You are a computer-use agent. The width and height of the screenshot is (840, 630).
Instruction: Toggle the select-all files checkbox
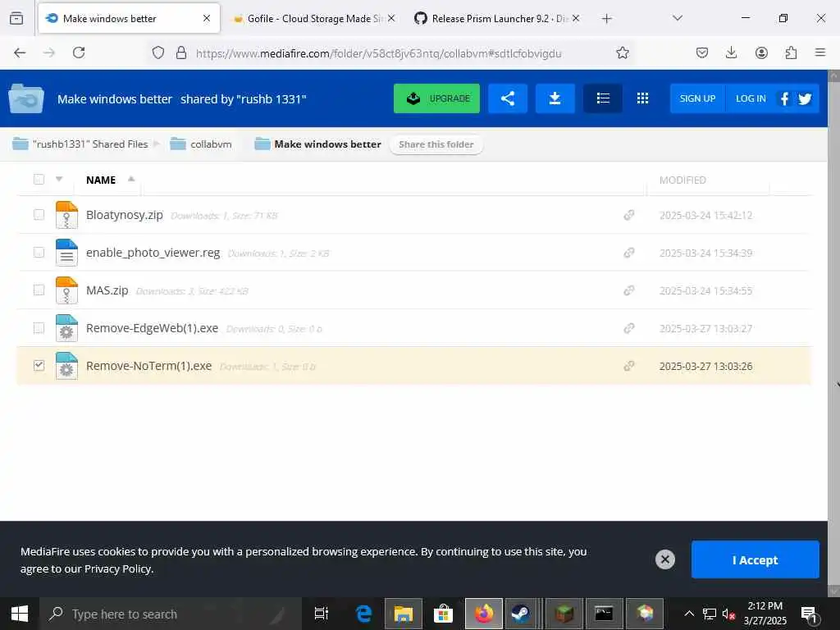point(39,180)
